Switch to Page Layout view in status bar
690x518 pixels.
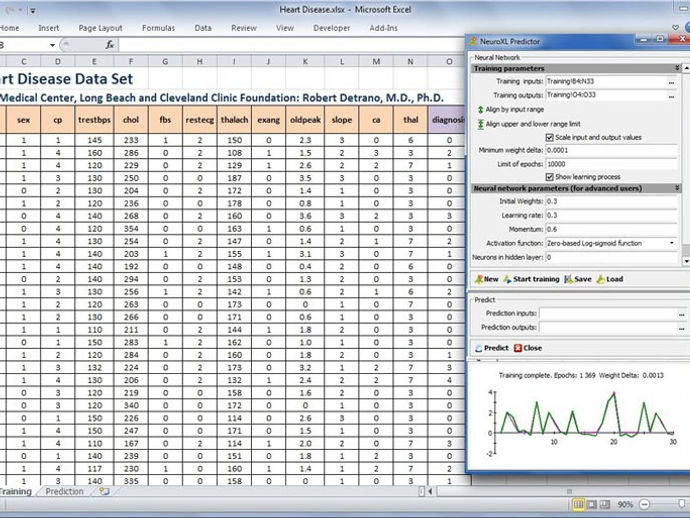tap(592, 504)
